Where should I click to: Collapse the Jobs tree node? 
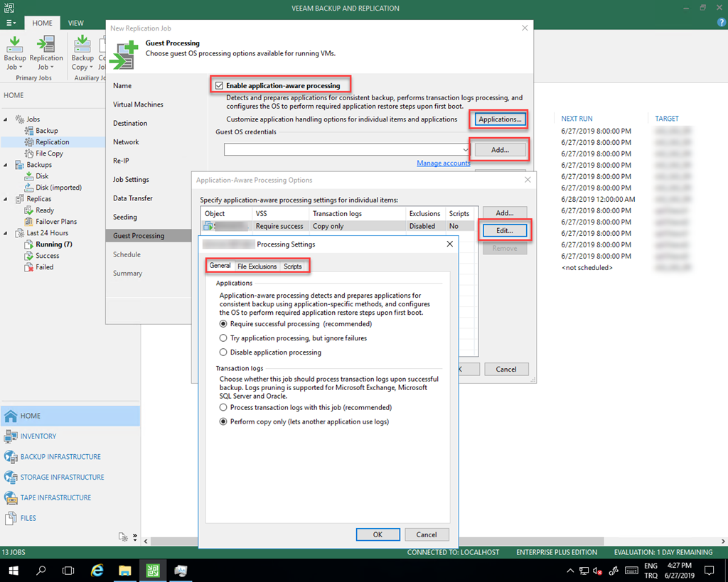point(6,119)
